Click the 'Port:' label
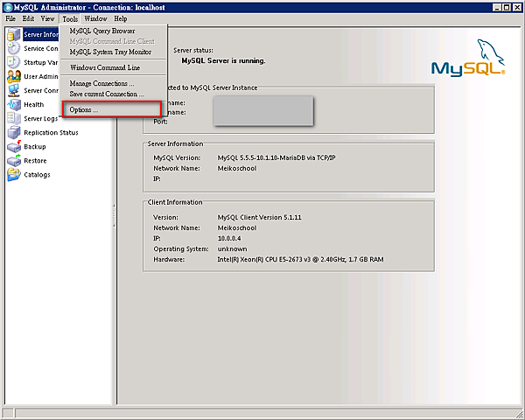This screenshot has height=420, width=525. click(160, 122)
